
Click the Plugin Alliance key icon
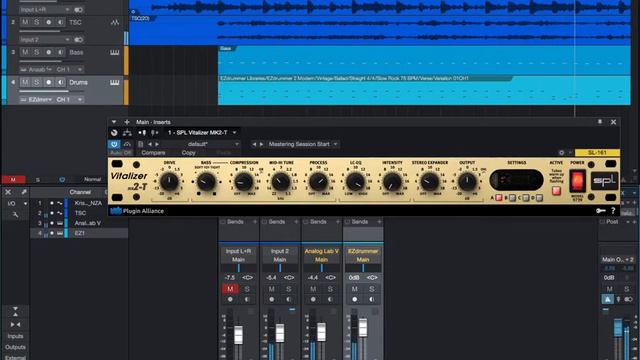pyautogui.click(x=600, y=211)
